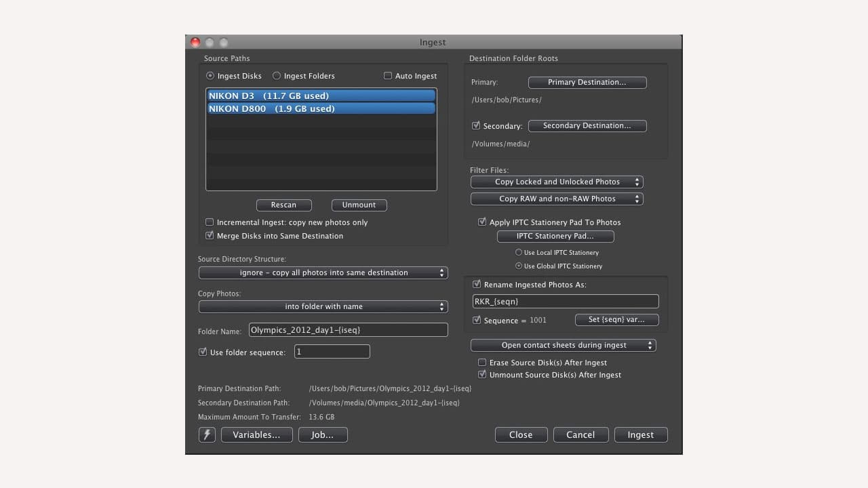Open the contact sheets during ingest dropdown
Image resolution: width=868 pixels, height=488 pixels.
[563, 345]
